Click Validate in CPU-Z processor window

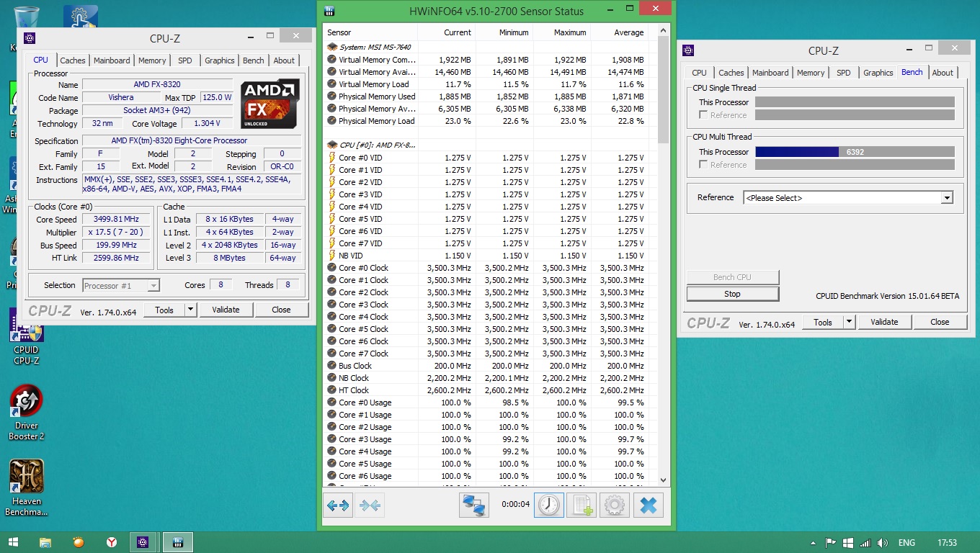click(x=226, y=310)
